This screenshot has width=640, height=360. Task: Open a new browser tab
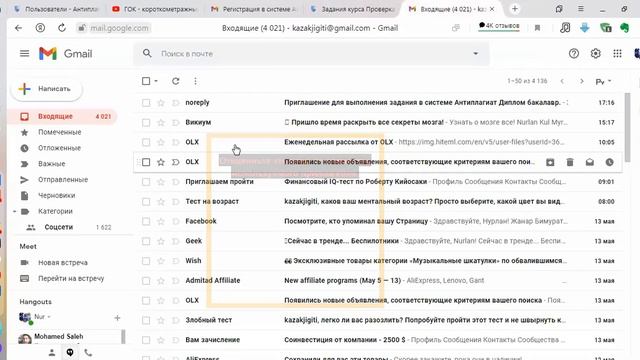tap(515, 9)
